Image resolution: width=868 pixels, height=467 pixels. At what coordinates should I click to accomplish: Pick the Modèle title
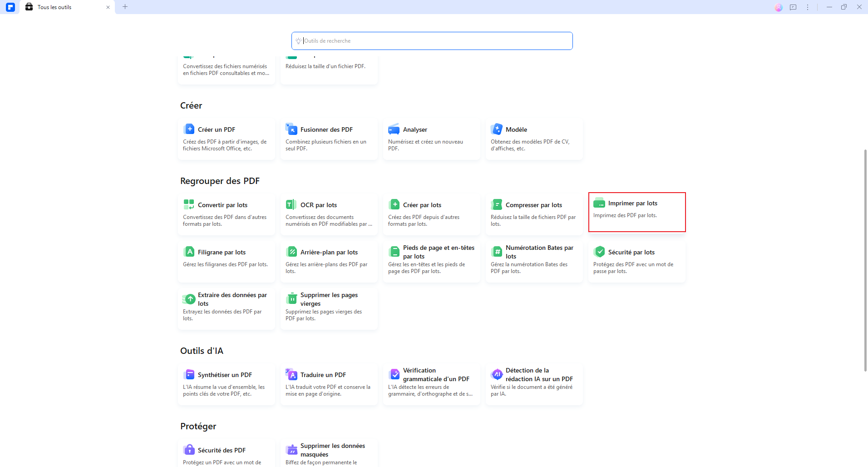[x=516, y=129]
